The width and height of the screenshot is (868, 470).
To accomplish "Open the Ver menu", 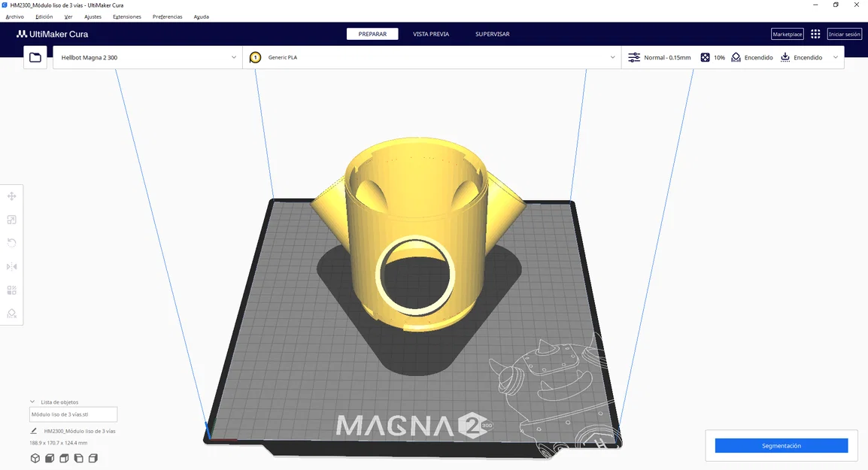I will point(68,17).
